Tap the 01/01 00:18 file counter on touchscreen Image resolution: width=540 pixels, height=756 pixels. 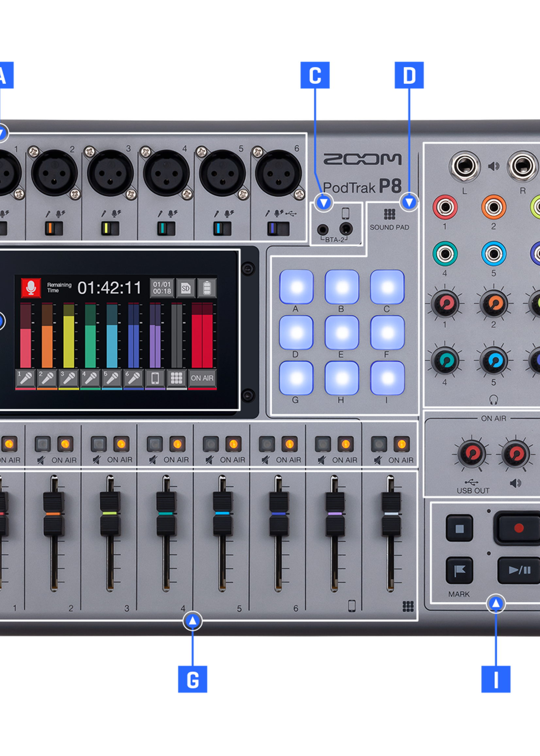tap(162, 288)
